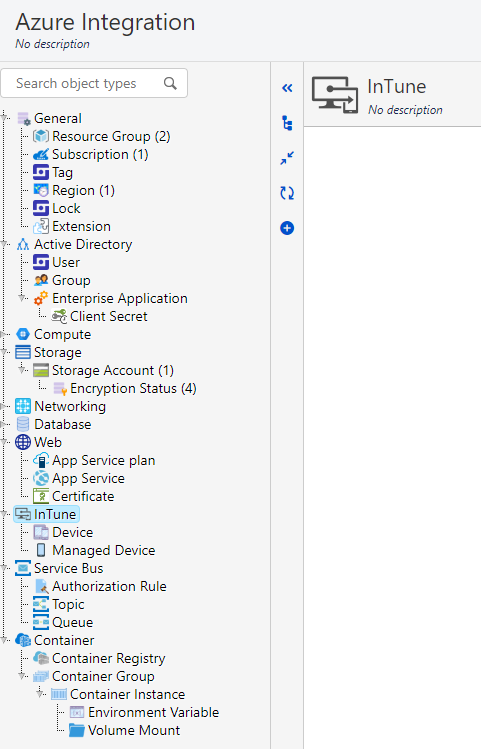Click the large InTune devices icon

[x=335, y=95]
